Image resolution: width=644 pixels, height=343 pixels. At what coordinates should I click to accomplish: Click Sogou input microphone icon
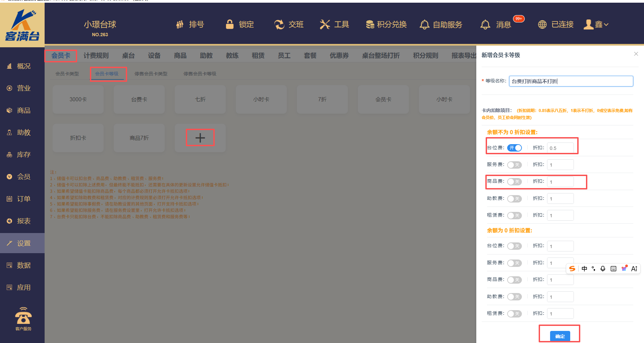[x=603, y=269]
